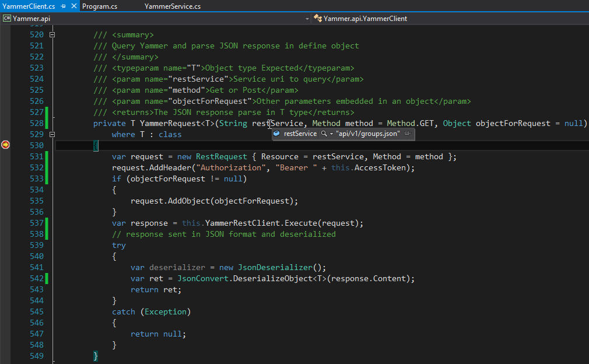This screenshot has width=589, height=364.
Task: Pin the restService datatip to source
Action: pos(408,134)
